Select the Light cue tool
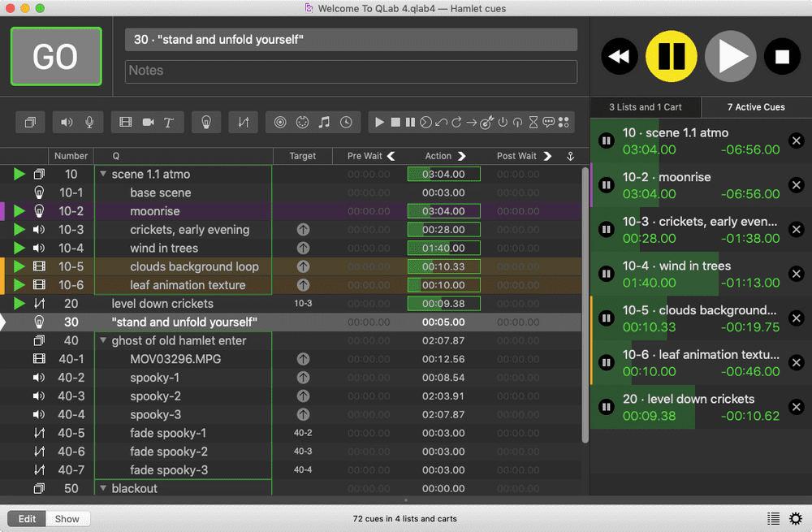This screenshot has width=812, height=532. coord(206,122)
